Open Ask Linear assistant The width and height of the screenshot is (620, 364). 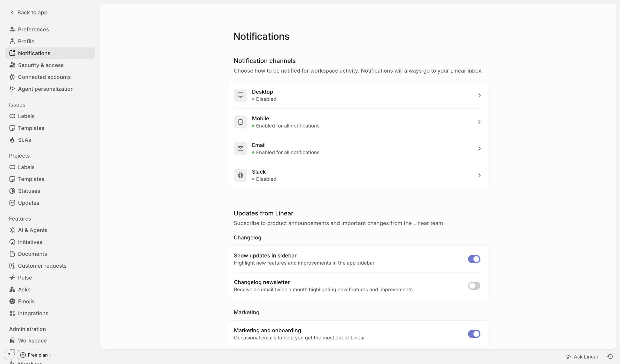(582, 357)
